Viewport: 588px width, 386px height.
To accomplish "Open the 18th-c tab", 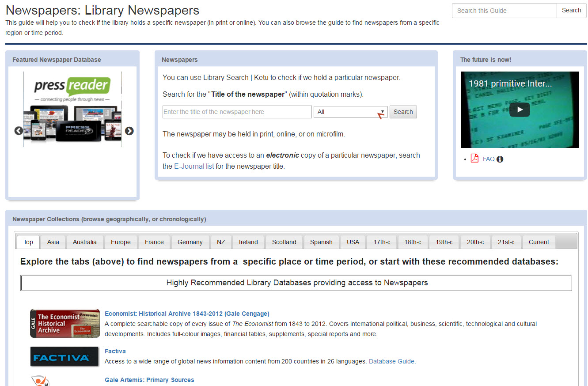I will [413, 242].
